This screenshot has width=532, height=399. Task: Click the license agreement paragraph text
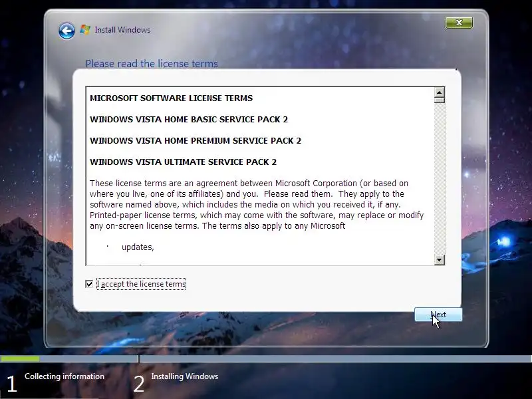coord(257,205)
